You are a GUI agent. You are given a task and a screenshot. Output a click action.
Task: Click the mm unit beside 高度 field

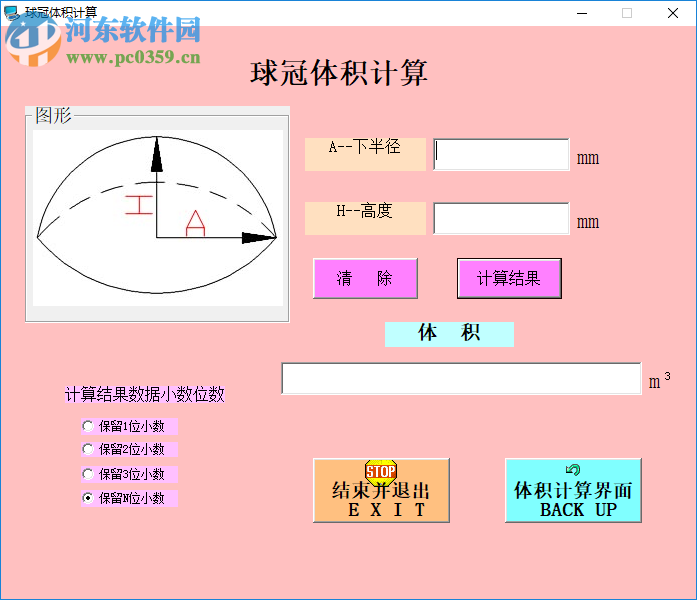588,222
